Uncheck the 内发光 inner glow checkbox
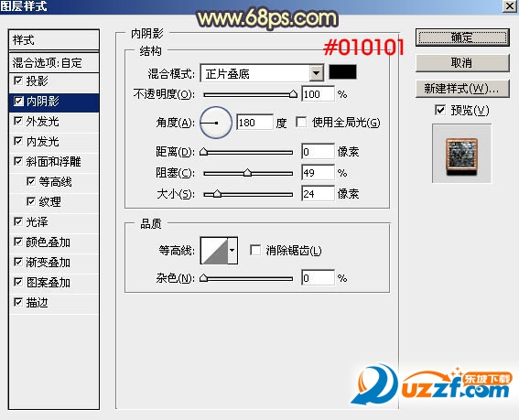519x420 pixels. pos(18,141)
